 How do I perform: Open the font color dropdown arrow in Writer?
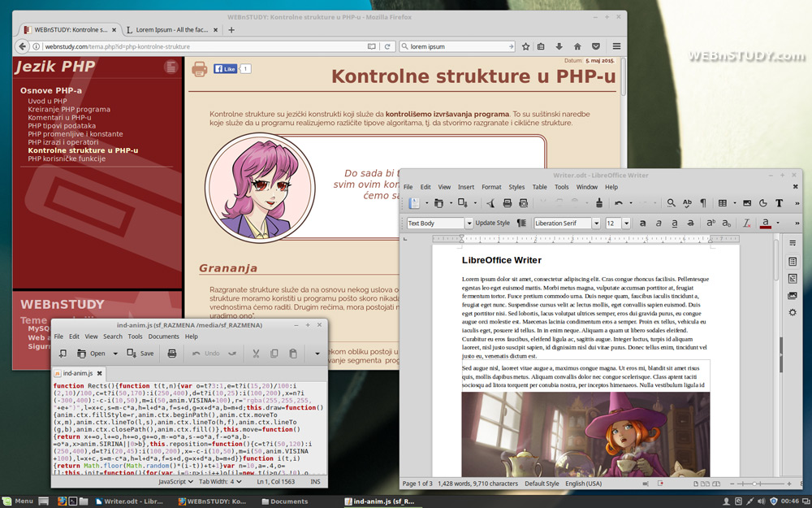coord(777,224)
